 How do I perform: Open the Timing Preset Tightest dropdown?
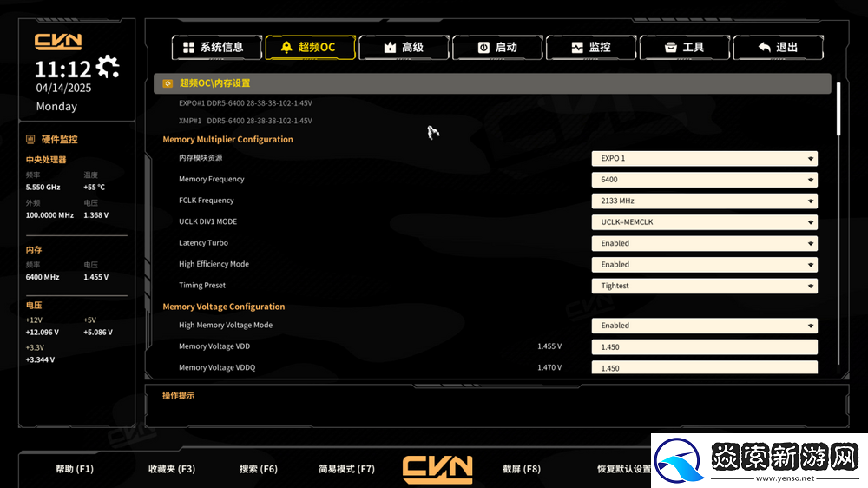pyautogui.click(x=704, y=286)
